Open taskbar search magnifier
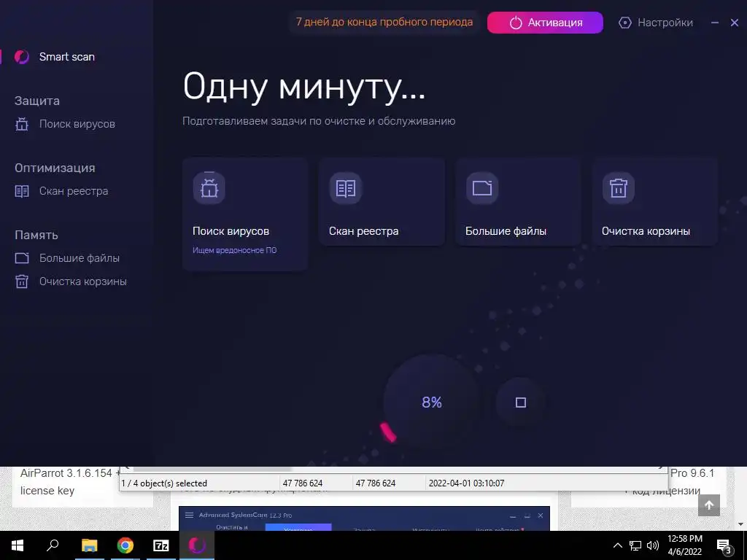 [x=53, y=545]
